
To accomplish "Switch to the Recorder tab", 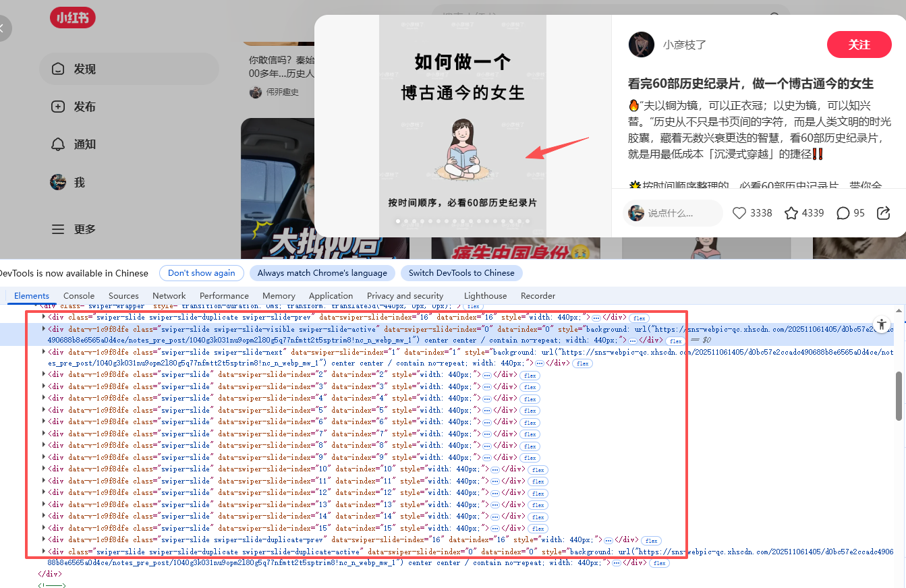I will click(538, 296).
